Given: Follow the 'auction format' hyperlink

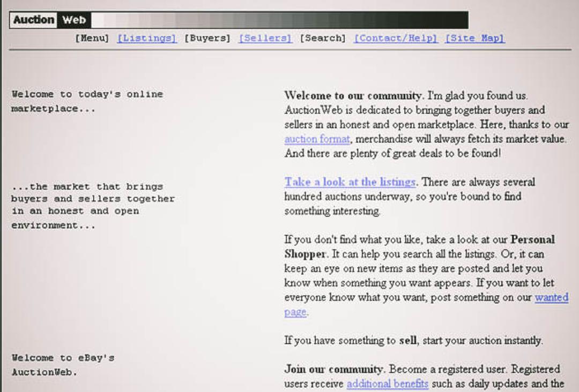Looking at the screenshot, I should point(317,139).
